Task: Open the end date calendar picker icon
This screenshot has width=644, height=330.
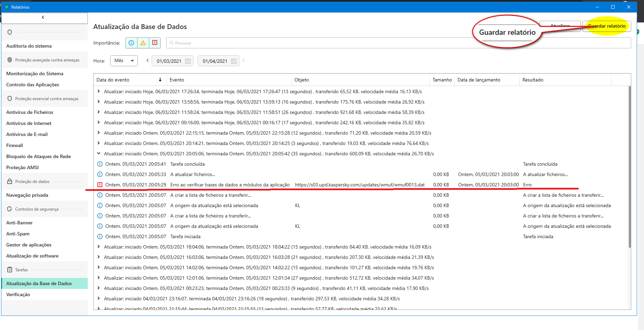Action: click(234, 61)
